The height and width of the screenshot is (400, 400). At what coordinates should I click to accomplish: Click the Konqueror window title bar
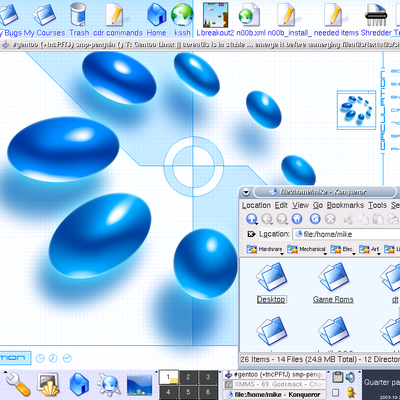[325, 192]
